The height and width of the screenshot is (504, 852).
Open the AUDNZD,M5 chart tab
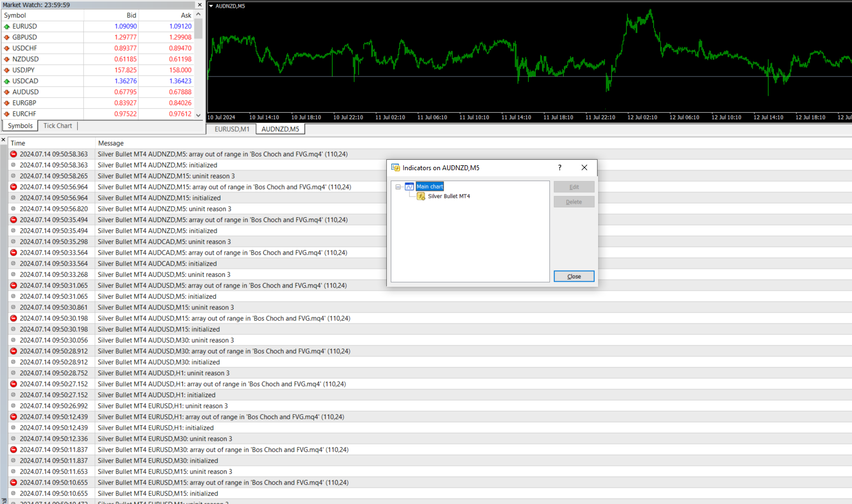point(280,129)
